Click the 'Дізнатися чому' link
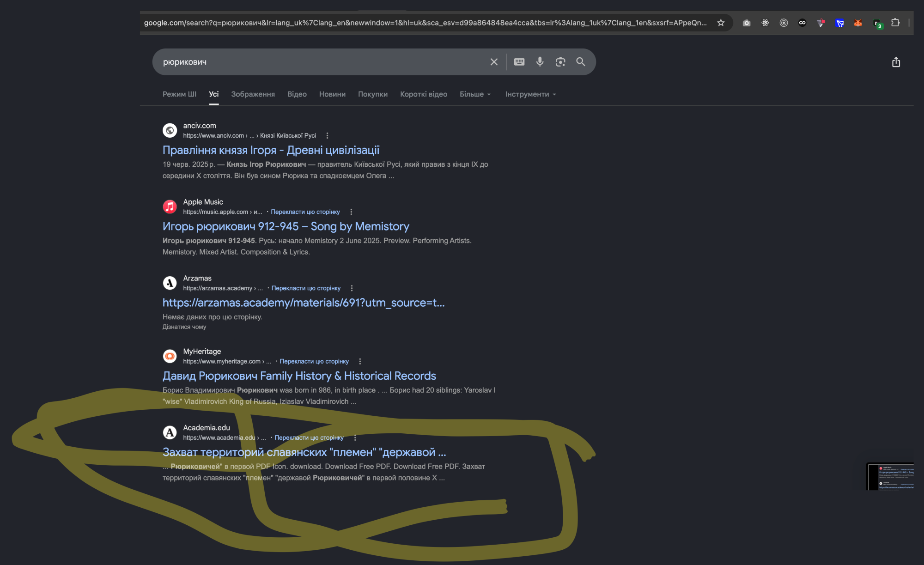This screenshot has height=565, width=924. [x=184, y=327]
